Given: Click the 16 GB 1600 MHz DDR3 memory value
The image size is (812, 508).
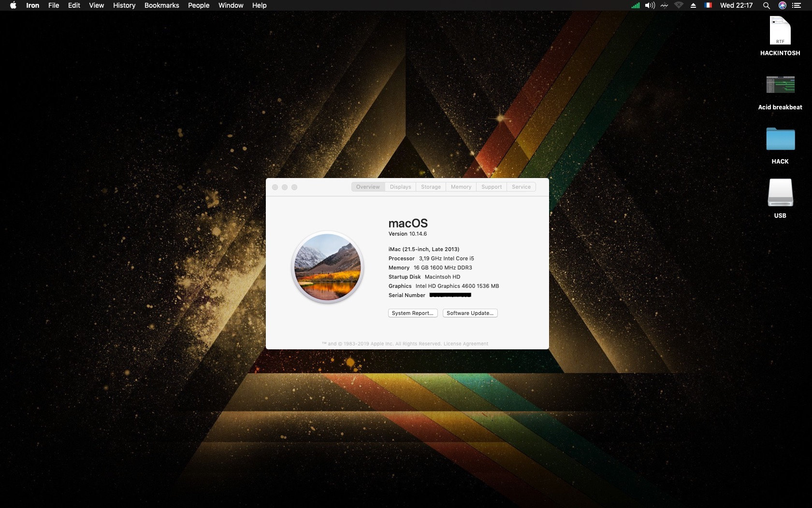Looking at the screenshot, I should point(443,268).
